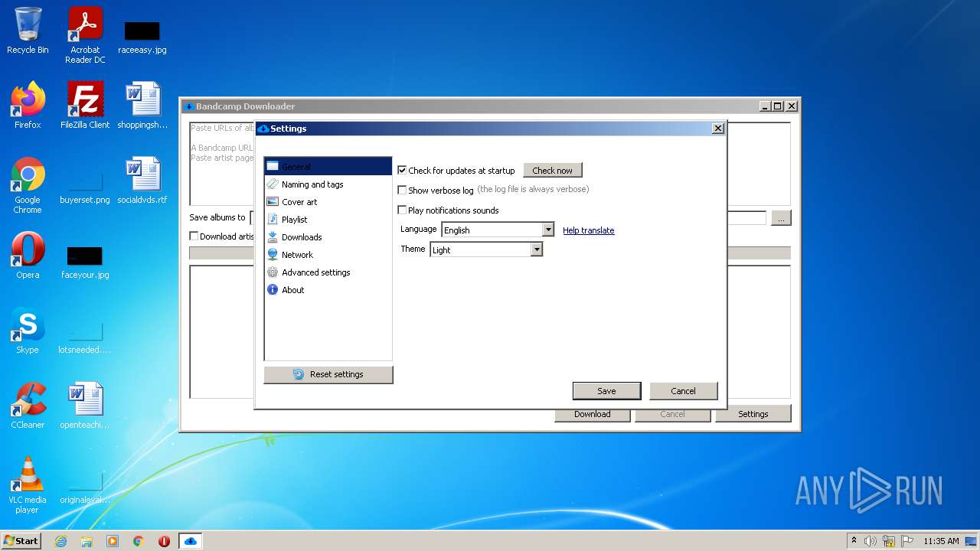The image size is (980, 551).
Task: Launch FileZilla Client desktop icon
Action: [85, 106]
